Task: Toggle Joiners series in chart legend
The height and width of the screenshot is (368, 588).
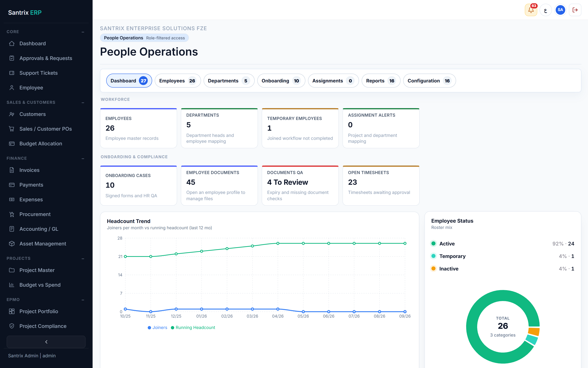Action: 157,328
